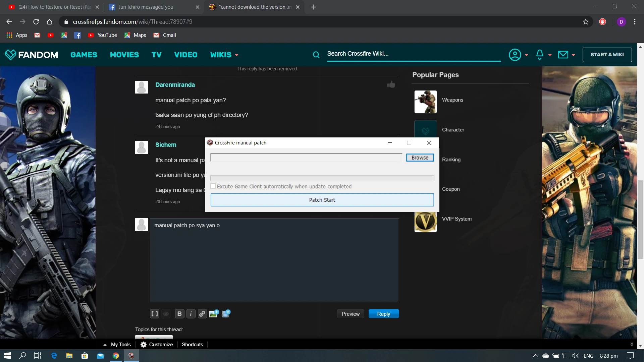This screenshot has width=644, height=362.
Task: Enable Excute Game Client automatically checkbox
Action: (x=213, y=186)
